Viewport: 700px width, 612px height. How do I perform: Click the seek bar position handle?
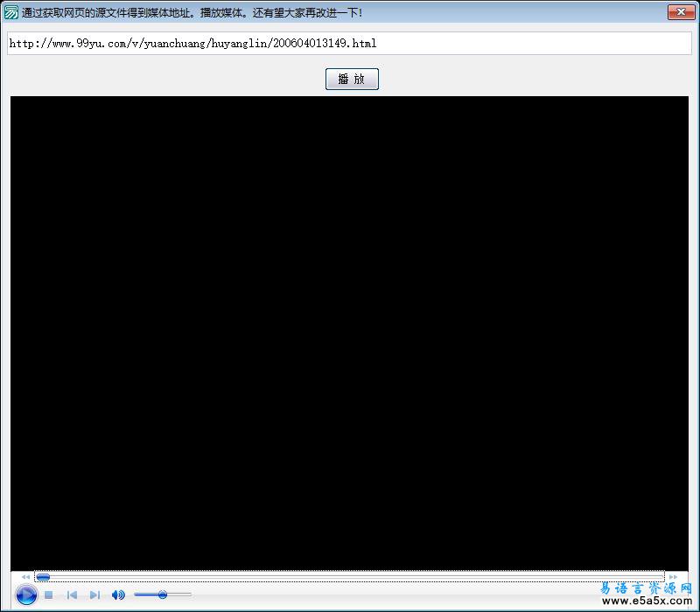(43, 577)
